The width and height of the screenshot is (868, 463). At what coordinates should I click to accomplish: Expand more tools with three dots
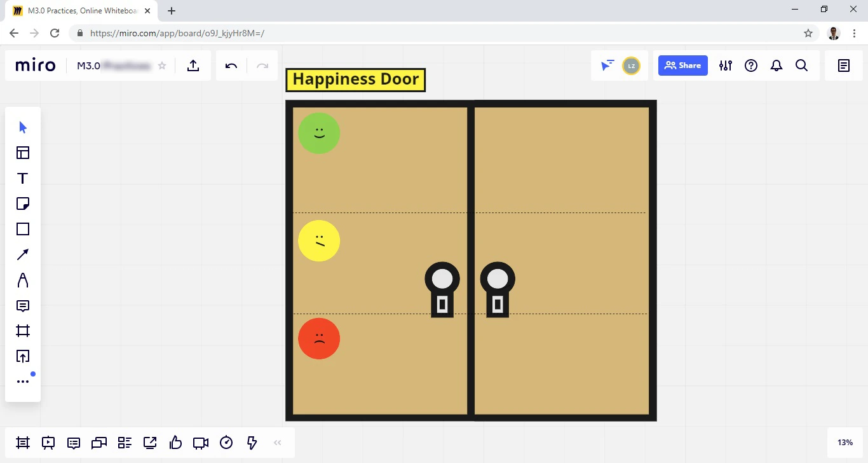click(23, 382)
